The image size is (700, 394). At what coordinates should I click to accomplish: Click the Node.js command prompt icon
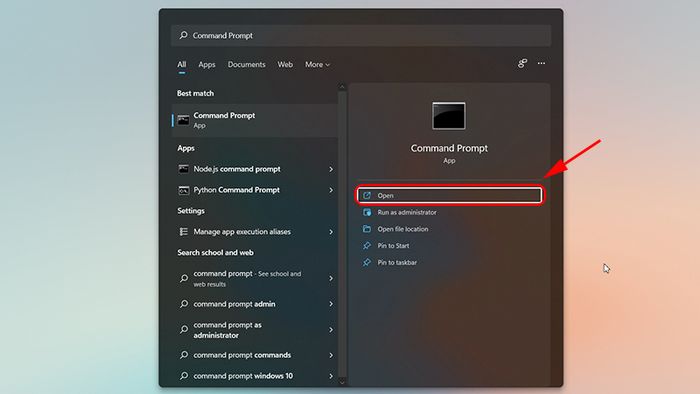183,169
